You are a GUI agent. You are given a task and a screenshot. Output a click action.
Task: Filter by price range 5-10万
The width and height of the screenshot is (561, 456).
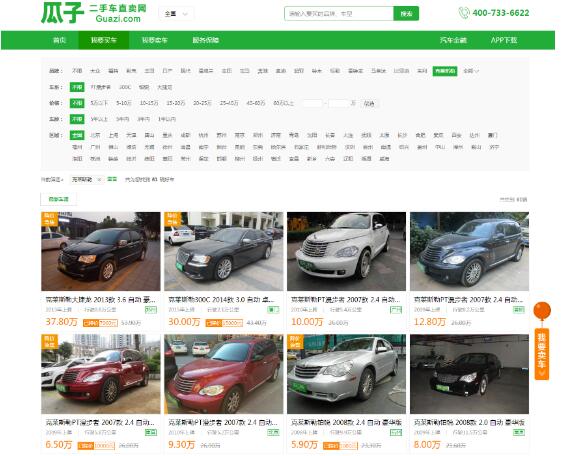coord(124,103)
